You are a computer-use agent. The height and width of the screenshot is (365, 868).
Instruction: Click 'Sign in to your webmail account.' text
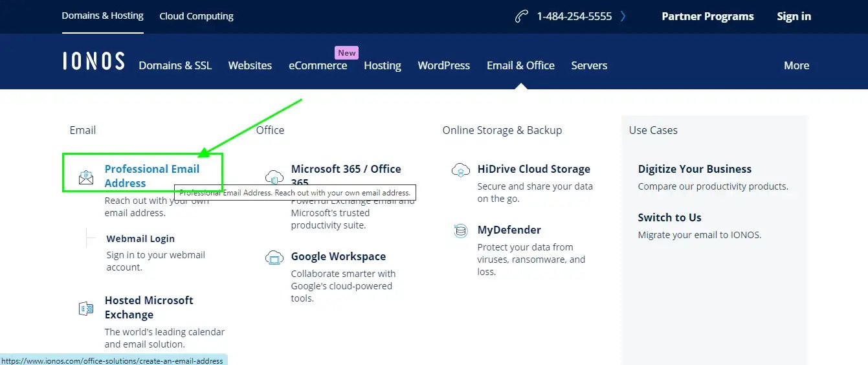click(x=156, y=261)
